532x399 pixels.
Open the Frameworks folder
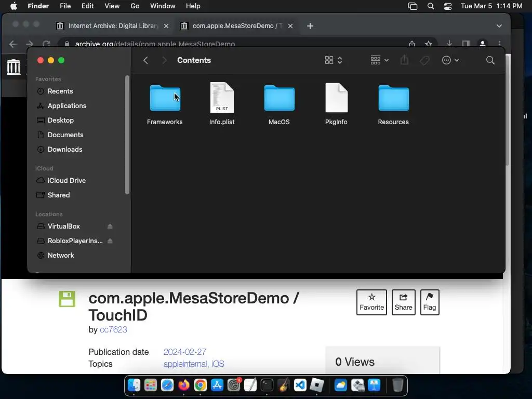pos(165,98)
